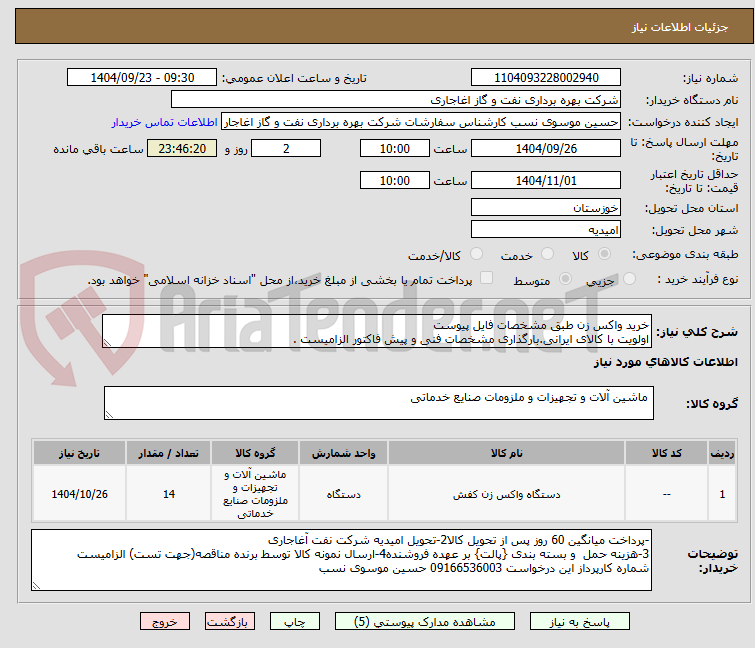Click resize handle of product group area

click(x=109, y=415)
